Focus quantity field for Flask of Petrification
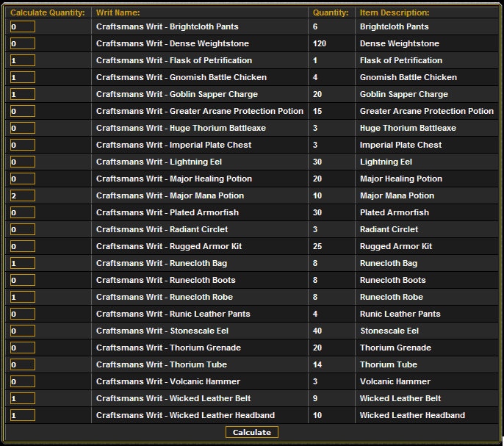 pos(23,60)
